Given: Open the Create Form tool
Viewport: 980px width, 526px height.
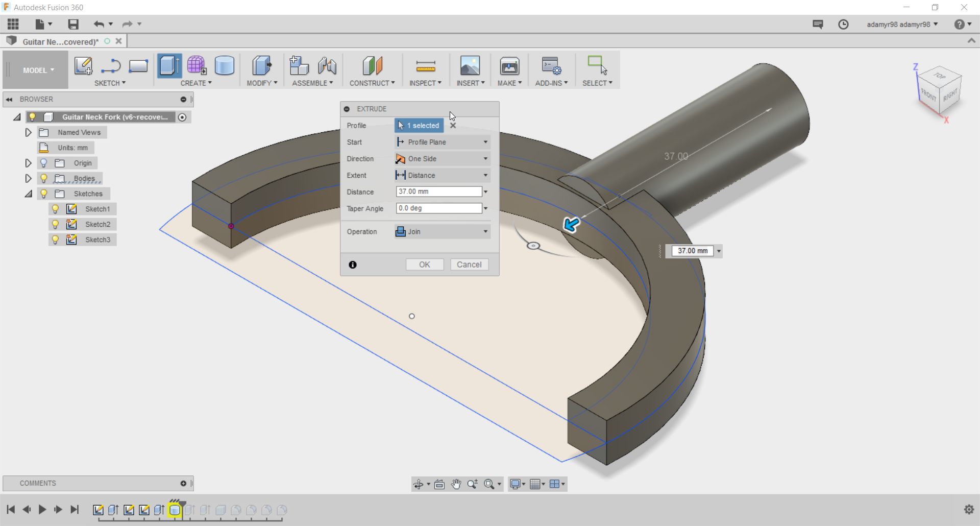Looking at the screenshot, I should coord(197,65).
